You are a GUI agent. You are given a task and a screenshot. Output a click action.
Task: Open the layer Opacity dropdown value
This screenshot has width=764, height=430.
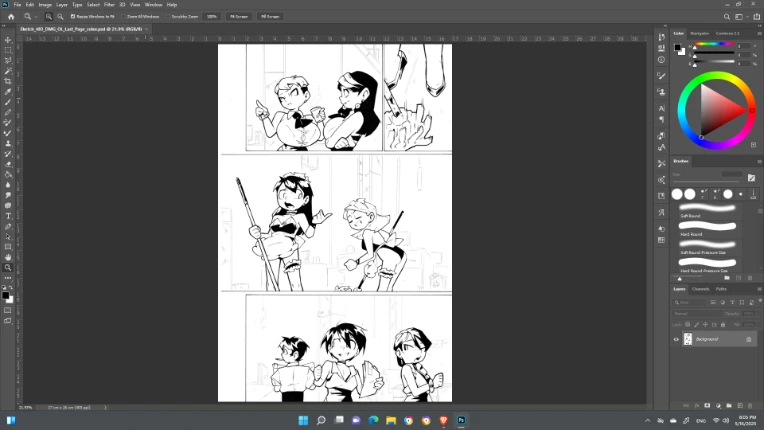(x=749, y=314)
